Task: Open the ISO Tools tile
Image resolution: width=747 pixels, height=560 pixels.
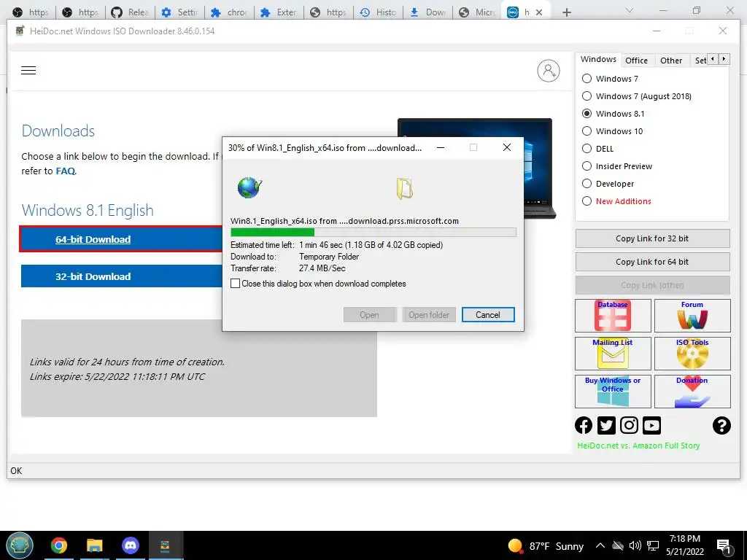Action: [692, 354]
